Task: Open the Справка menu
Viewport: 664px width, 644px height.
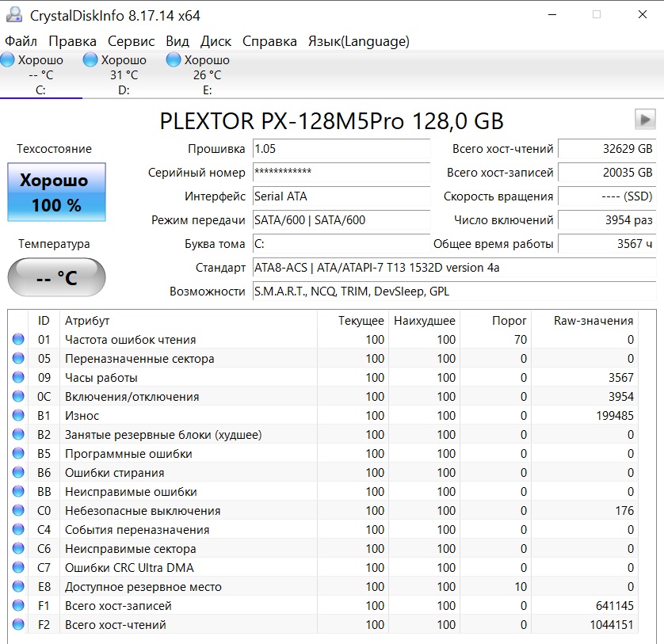Action: pyautogui.click(x=269, y=41)
